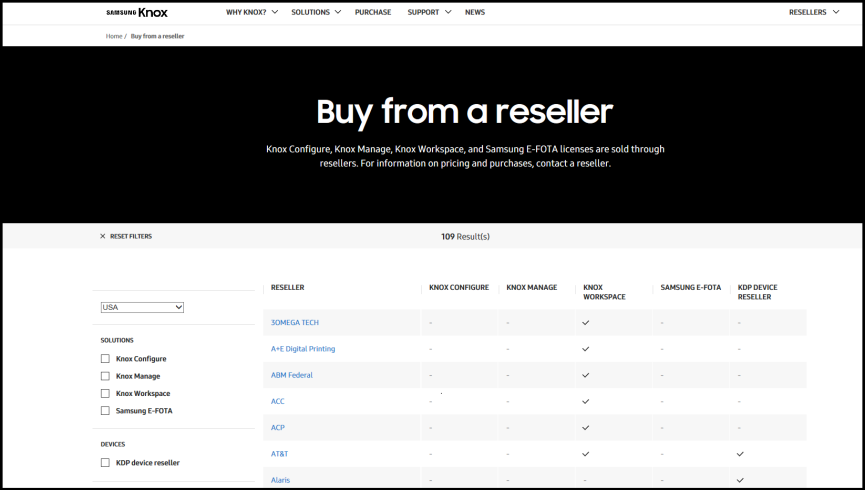
Task: Expand the Support menu chevron
Action: pyautogui.click(x=448, y=12)
